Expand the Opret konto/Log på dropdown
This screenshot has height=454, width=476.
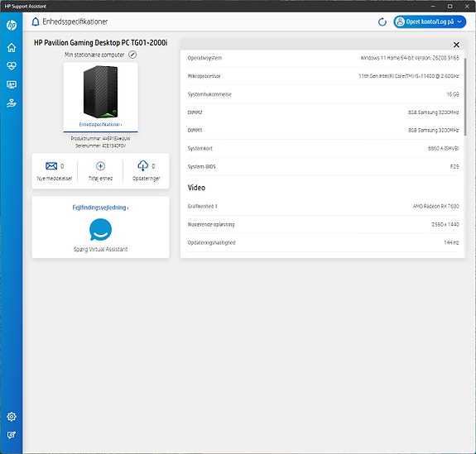pyautogui.click(x=430, y=22)
